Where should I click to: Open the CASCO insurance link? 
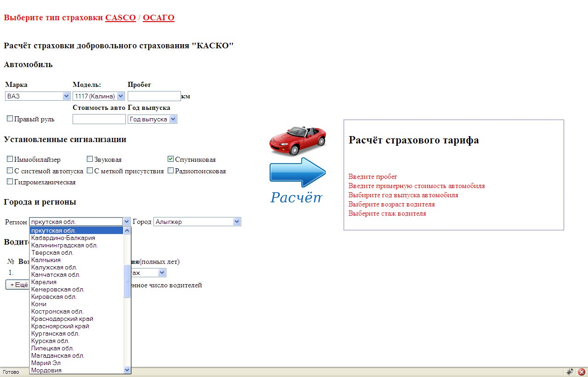click(120, 17)
